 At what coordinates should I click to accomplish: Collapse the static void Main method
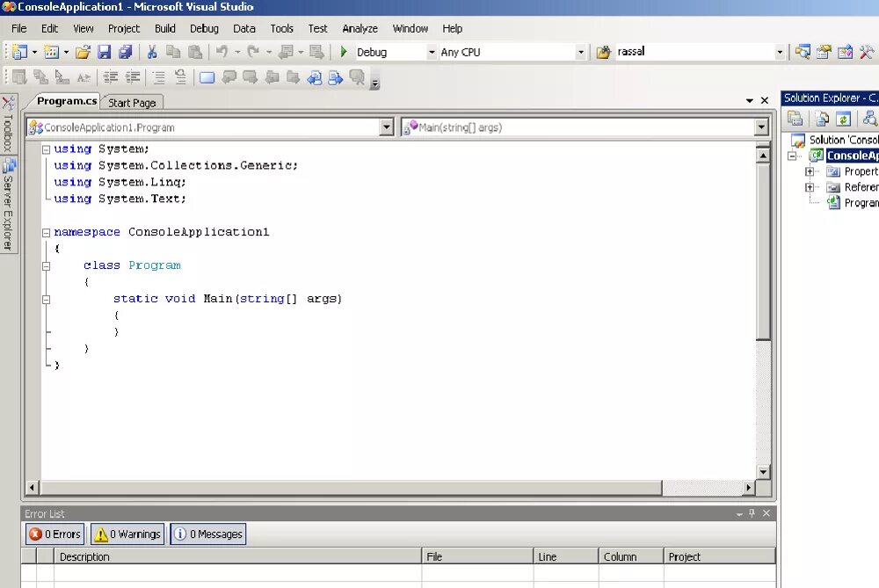tap(47, 300)
